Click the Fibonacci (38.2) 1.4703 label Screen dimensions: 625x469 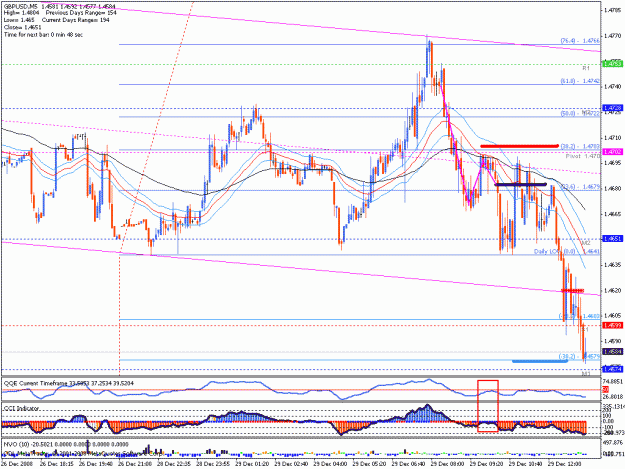point(580,146)
